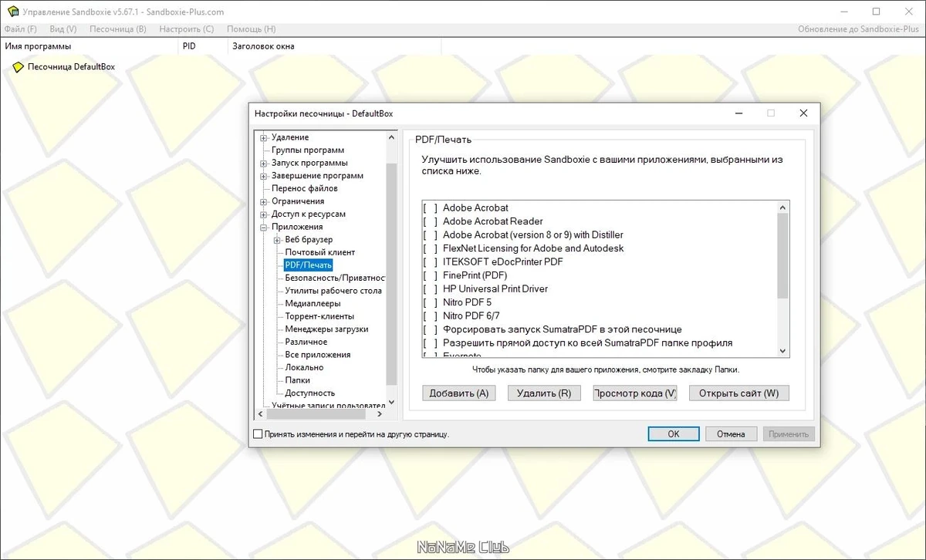Select Утилиты рабочего стола tree item
The width and height of the screenshot is (926, 560).
tap(333, 291)
